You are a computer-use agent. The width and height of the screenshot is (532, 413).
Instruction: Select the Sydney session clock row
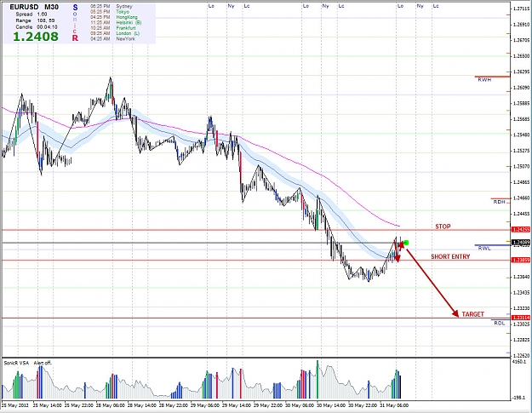tap(112, 7)
